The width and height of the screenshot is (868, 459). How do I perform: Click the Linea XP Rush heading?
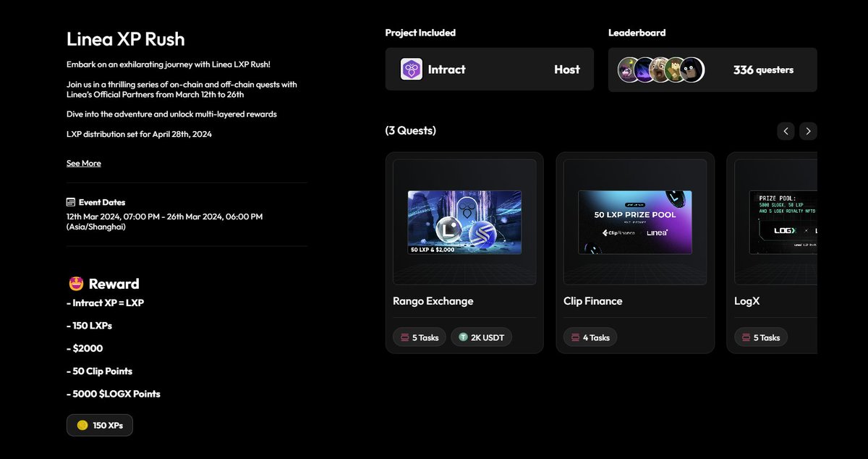point(125,38)
